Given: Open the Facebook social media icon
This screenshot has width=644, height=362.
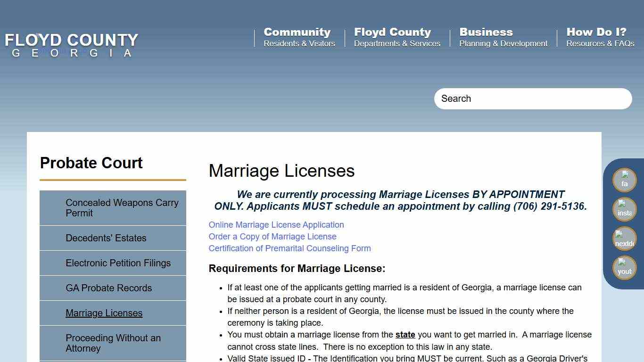Looking at the screenshot, I should coord(624,180).
